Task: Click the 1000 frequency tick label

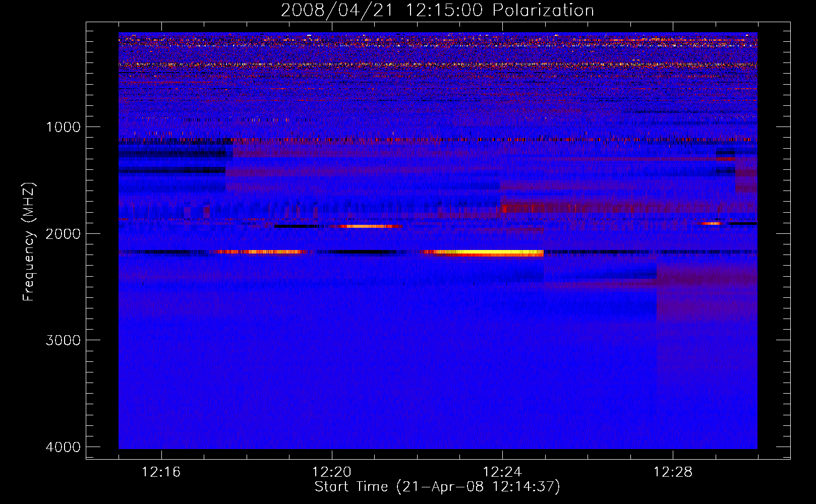Action: [63, 127]
